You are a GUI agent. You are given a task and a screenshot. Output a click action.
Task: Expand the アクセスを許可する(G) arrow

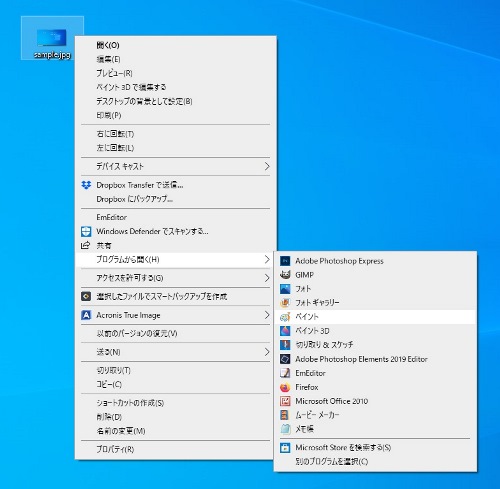[x=267, y=278]
